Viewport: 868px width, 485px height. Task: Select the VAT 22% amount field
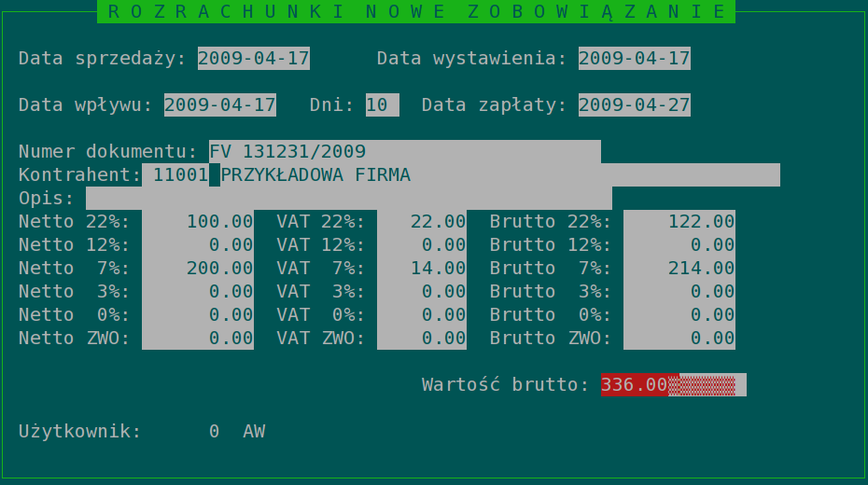pyautogui.click(x=422, y=221)
